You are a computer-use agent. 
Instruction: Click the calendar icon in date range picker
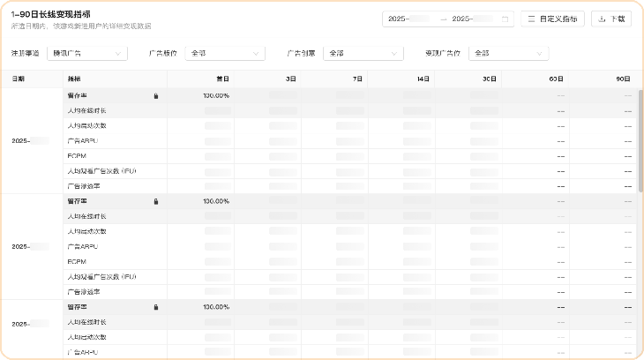505,19
